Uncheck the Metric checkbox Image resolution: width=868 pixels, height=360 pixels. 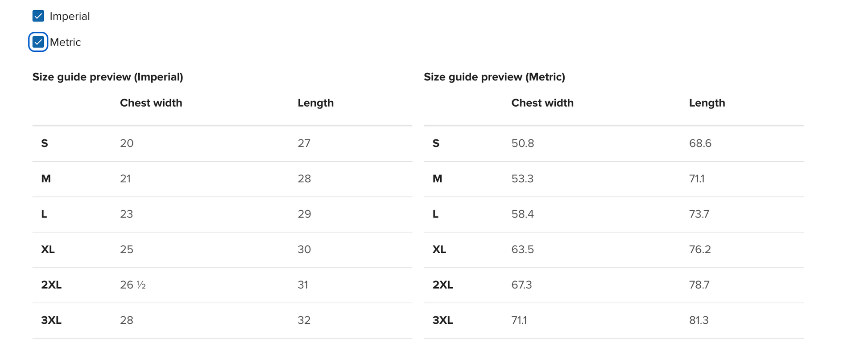click(x=38, y=42)
